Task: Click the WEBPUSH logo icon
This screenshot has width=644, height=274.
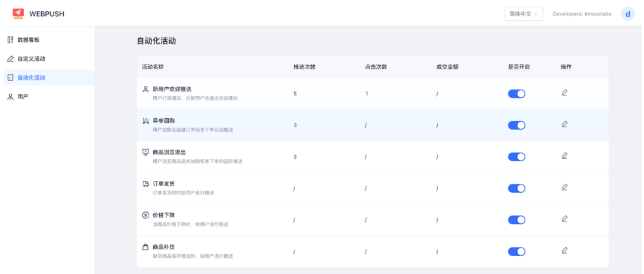Action: pos(18,13)
